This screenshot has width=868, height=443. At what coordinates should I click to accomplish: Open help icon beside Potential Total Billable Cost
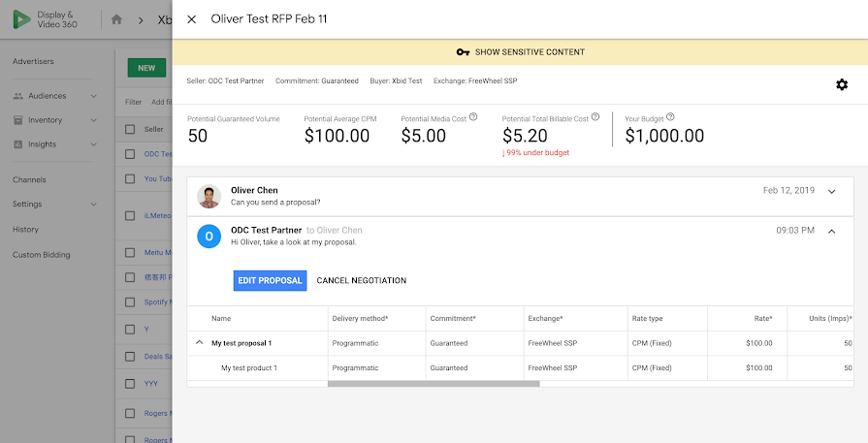pos(595,117)
